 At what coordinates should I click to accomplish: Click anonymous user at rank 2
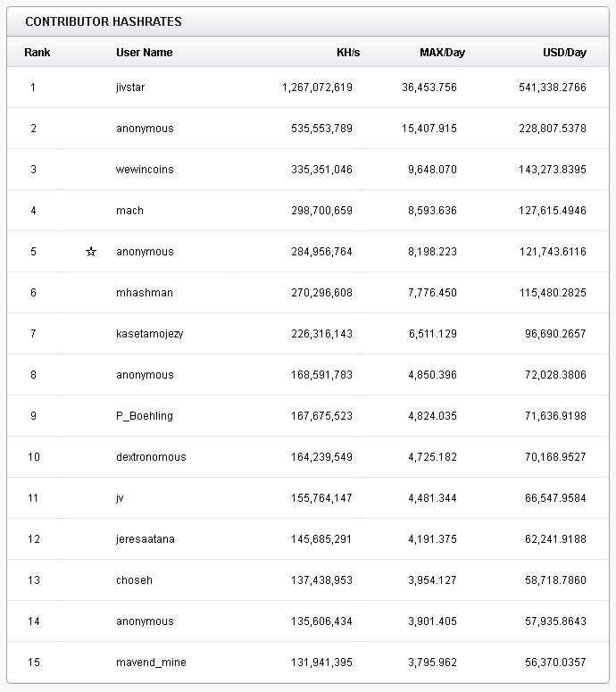145,129
